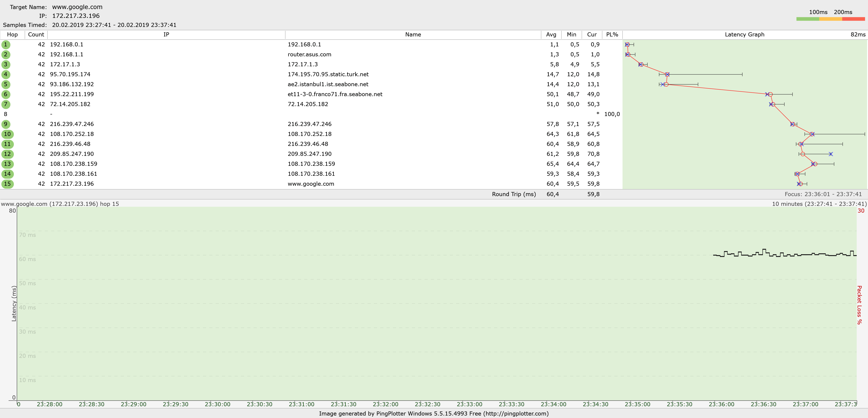
Task: Select the router.asus.com name row
Action: click(x=309, y=55)
